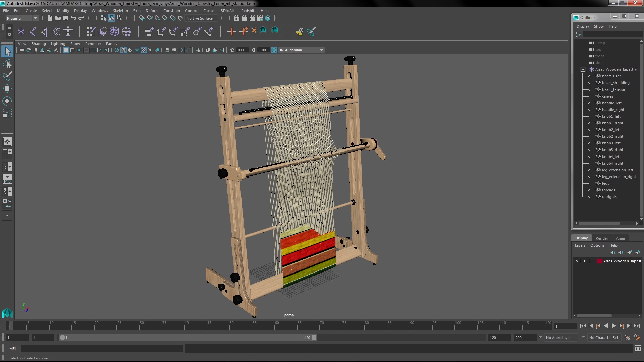The height and width of the screenshot is (362, 644).
Task: Click the Arras layer red color swatch
Action: [x=600, y=261]
